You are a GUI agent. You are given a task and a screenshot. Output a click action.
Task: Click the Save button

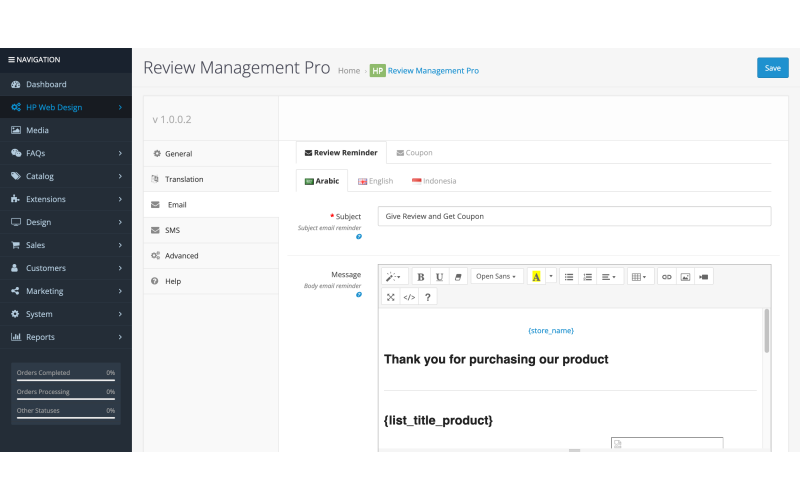772,68
